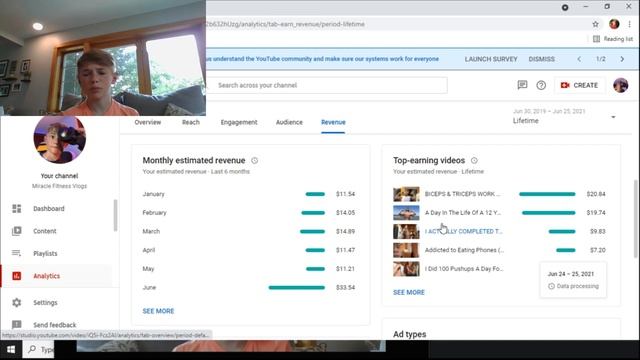Click Addicted to Eating Phones thumbnail
Screen dimensions: 640x360
click(x=406, y=250)
